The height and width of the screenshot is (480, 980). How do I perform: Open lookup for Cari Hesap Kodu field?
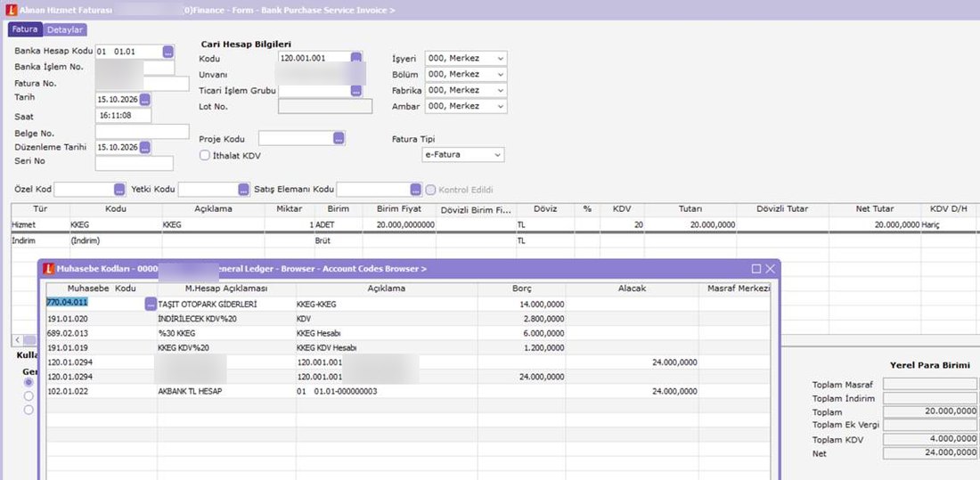[x=355, y=57]
